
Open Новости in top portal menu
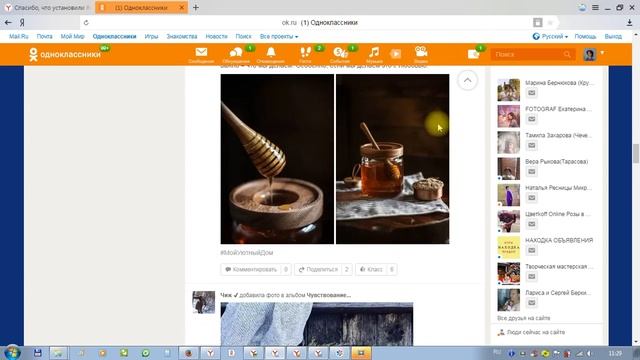216,36
